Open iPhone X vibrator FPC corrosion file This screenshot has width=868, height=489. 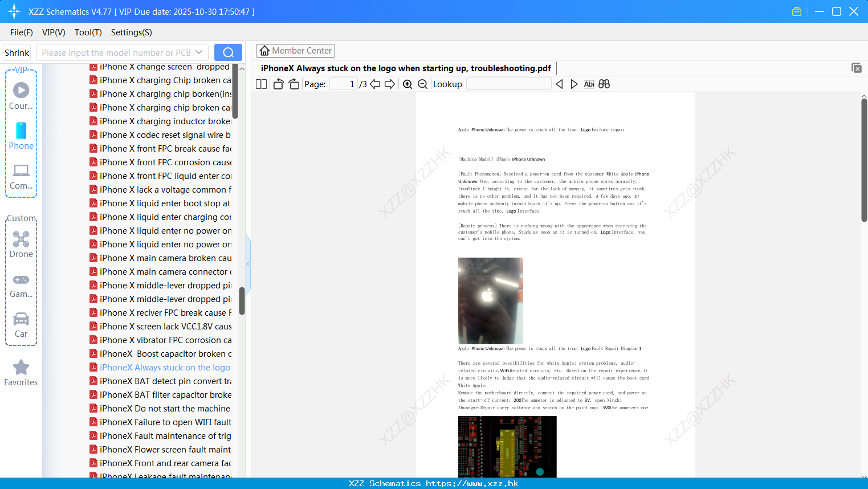point(161,340)
